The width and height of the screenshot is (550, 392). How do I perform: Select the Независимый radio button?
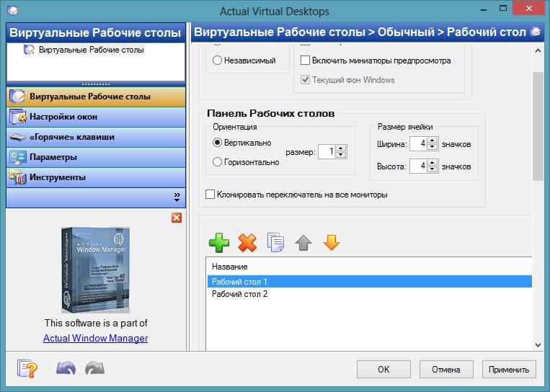pos(217,61)
